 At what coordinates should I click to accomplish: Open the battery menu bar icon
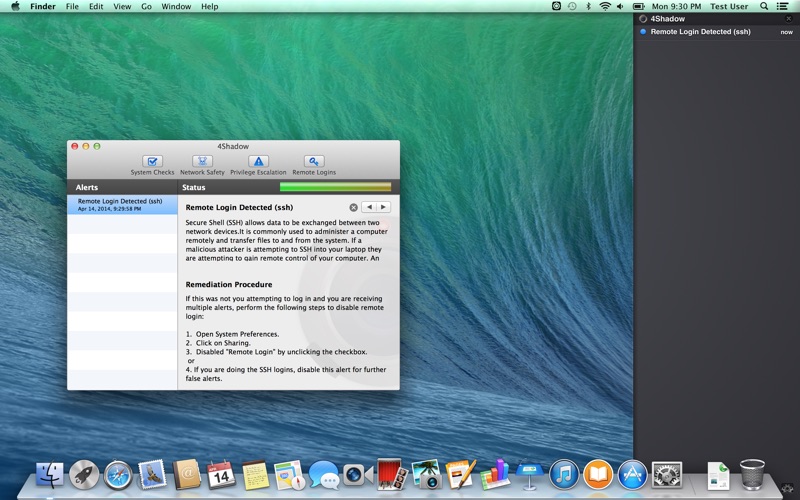click(638, 6)
